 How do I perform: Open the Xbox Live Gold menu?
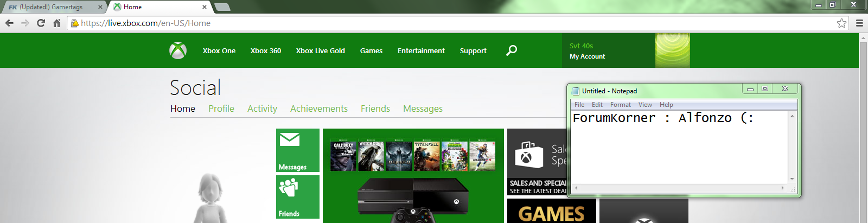(321, 50)
